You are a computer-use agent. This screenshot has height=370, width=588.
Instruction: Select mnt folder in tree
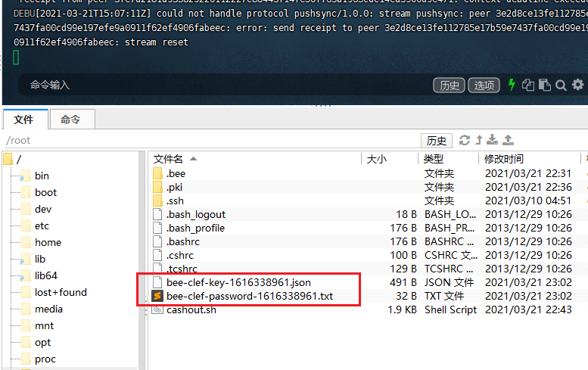pos(44,326)
